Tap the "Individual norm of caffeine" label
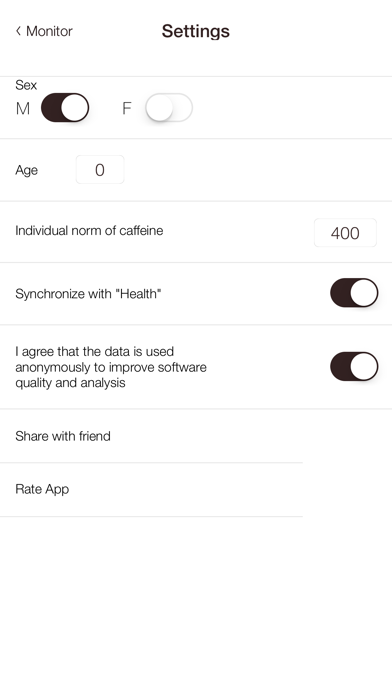Viewport: 392px width, 696px height. click(89, 230)
